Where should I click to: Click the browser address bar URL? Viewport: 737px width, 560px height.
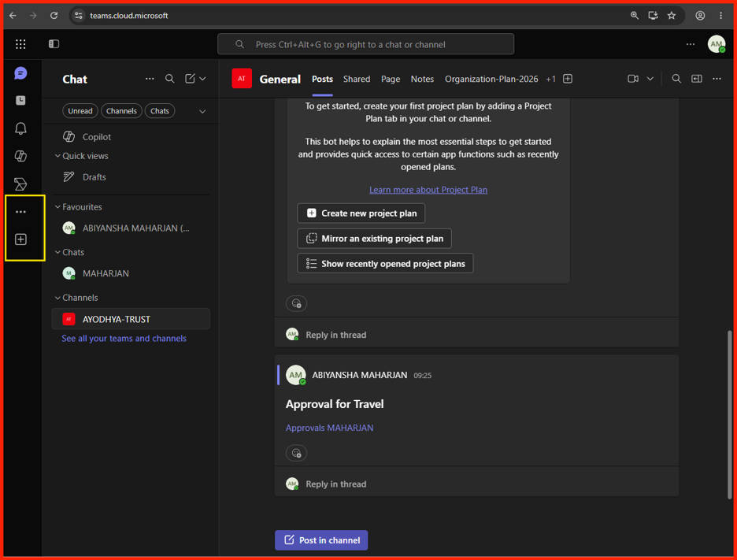click(x=129, y=16)
